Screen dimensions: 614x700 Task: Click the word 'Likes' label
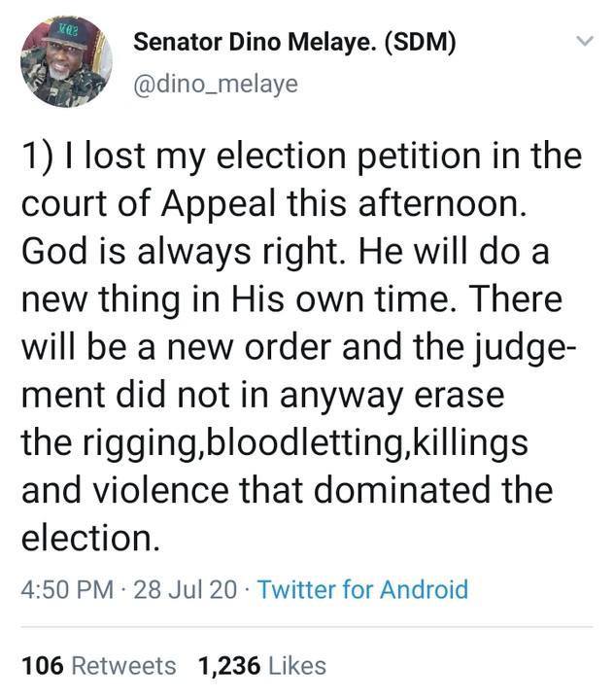click(296, 666)
